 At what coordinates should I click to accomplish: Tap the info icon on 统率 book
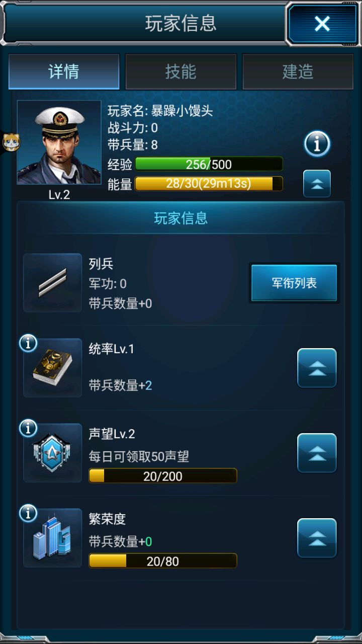28,343
